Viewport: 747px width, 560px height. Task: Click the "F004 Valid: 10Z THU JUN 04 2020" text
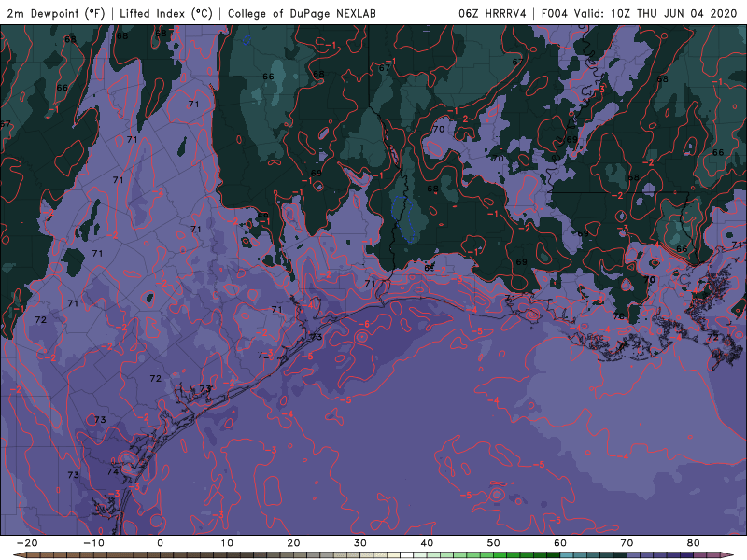pos(639,13)
